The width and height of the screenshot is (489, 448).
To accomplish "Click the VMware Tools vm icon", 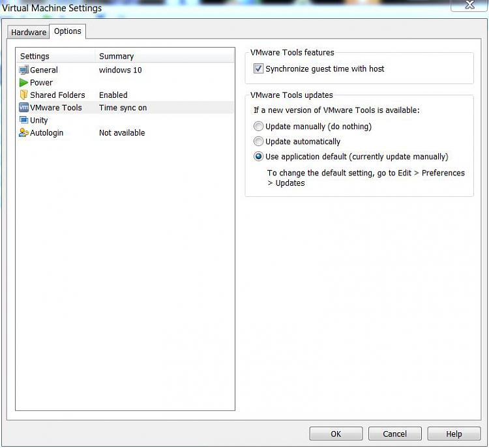I will [23, 108].
